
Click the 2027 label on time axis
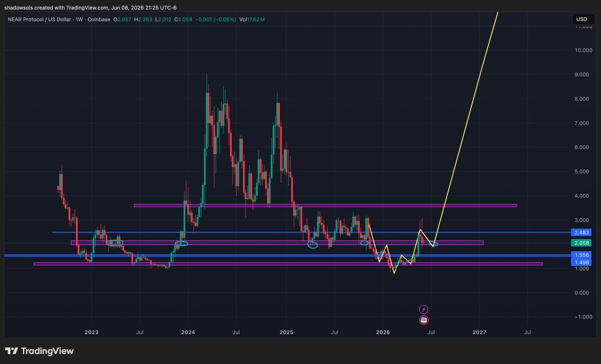tap(479, 332)
